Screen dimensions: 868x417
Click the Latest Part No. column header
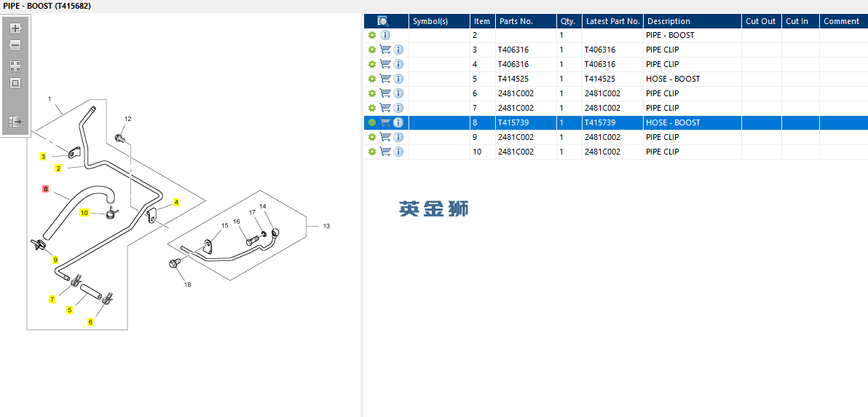613,21
